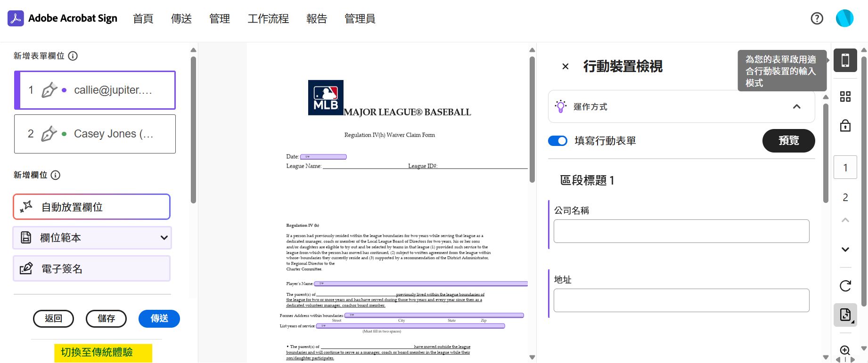Image resolution: width=868 pixels, height=363 pixels.
Task: Open the page thumbnails grid icon
Action: click(x=845, y=97)
